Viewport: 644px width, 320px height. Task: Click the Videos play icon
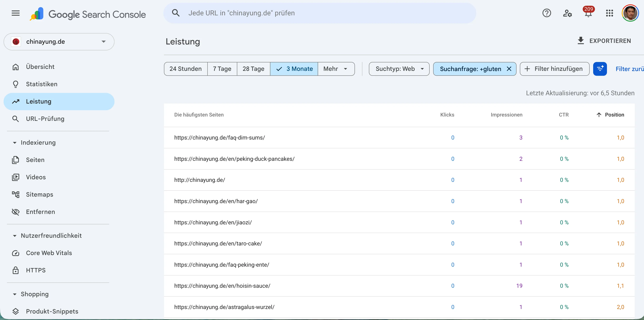(16, 177)
